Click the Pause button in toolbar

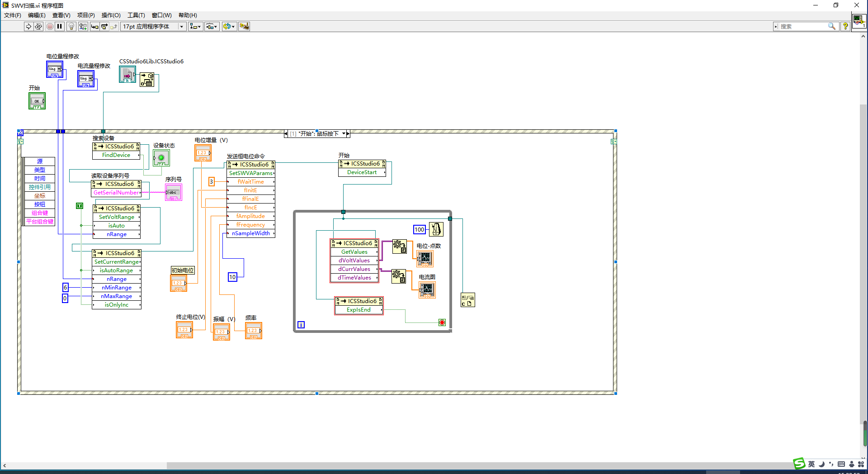tap(59, 27)
